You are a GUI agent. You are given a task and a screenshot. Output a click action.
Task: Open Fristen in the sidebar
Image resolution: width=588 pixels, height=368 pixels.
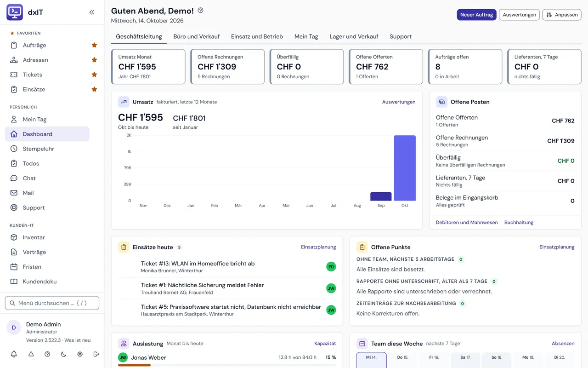pos(47,267)
